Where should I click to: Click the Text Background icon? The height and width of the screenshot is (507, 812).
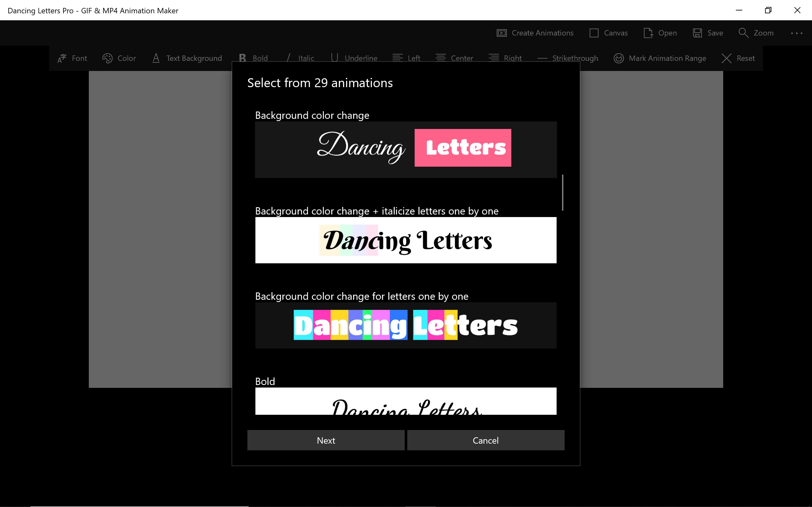pos(156,58)
